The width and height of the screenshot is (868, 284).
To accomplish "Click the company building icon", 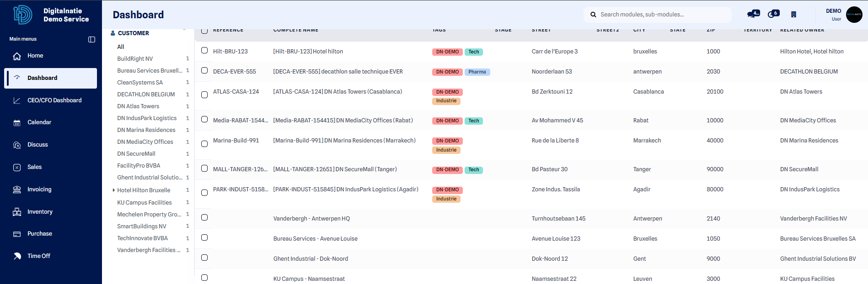I will [x=793, y=15].
